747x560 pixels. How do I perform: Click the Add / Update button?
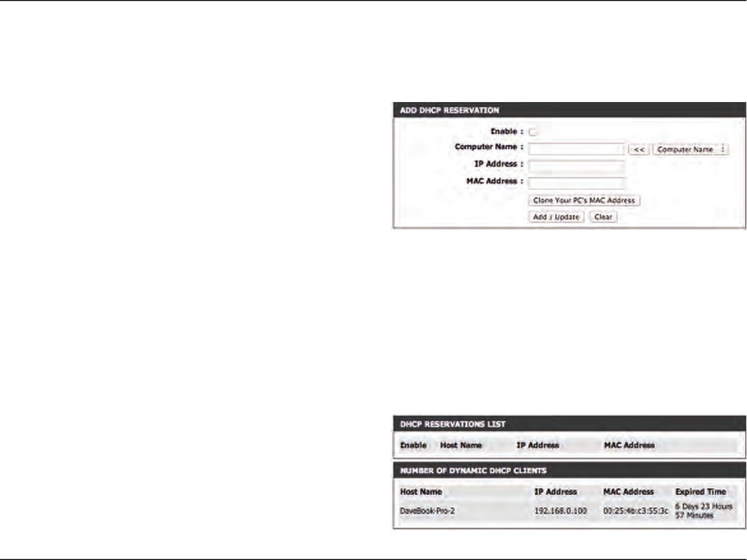[x=556, y=217]
